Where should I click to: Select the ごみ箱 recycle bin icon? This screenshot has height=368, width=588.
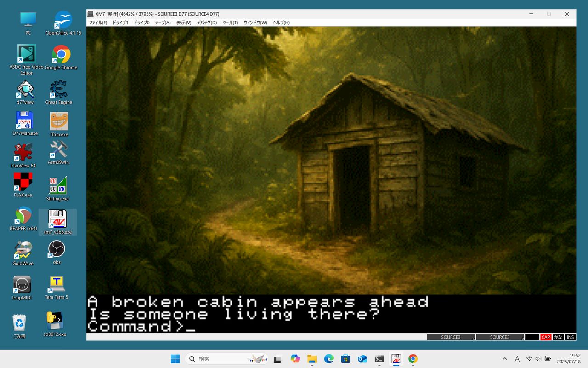pos(19,327)
